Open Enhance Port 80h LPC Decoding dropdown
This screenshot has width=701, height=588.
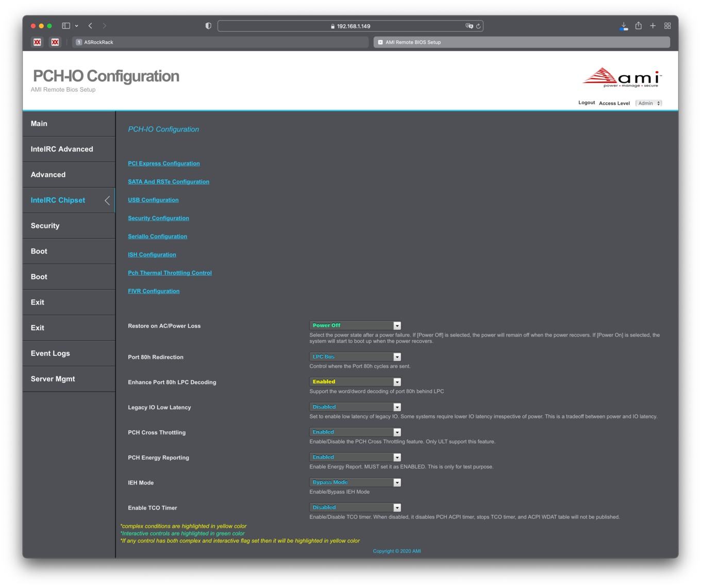[x=355, y=382]
